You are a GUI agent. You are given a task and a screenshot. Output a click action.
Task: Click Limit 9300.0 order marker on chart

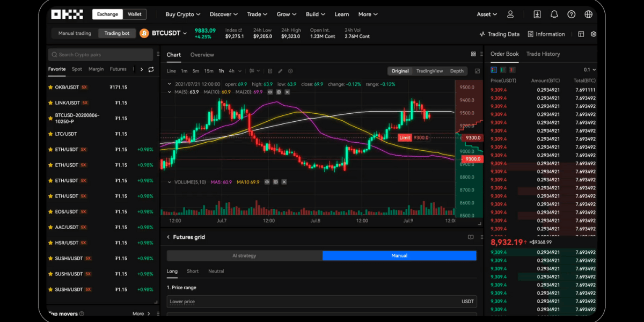[x=414, y=138]
